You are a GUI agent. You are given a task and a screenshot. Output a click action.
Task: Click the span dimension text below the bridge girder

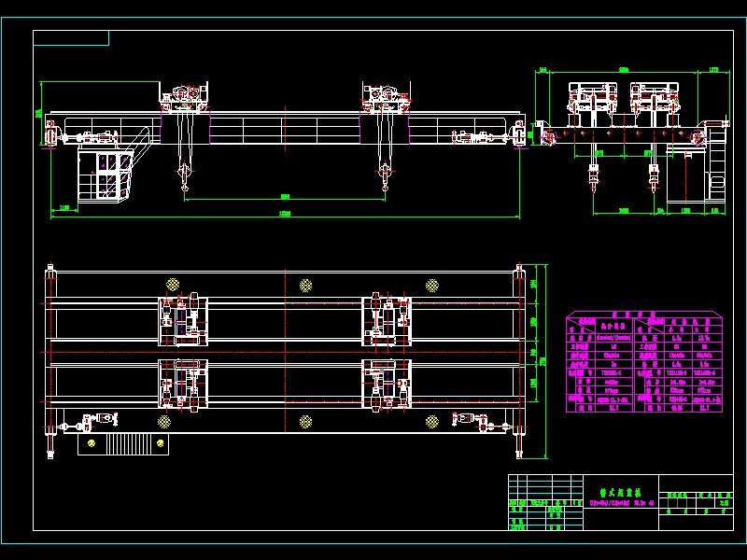tap(283, 215)
